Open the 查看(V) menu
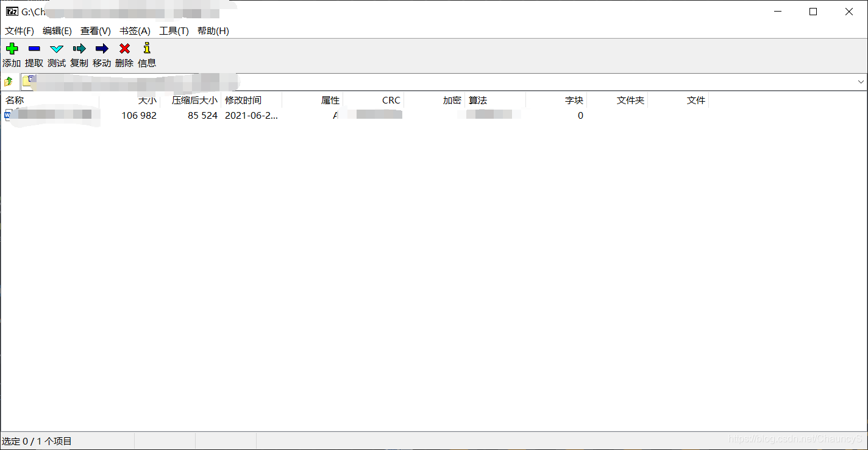 (x=96, y=31)
